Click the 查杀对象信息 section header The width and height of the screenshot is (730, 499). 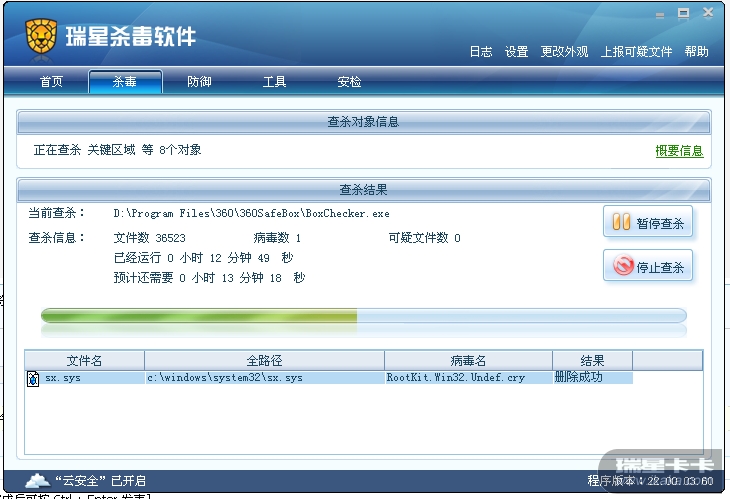click(364, 122)
